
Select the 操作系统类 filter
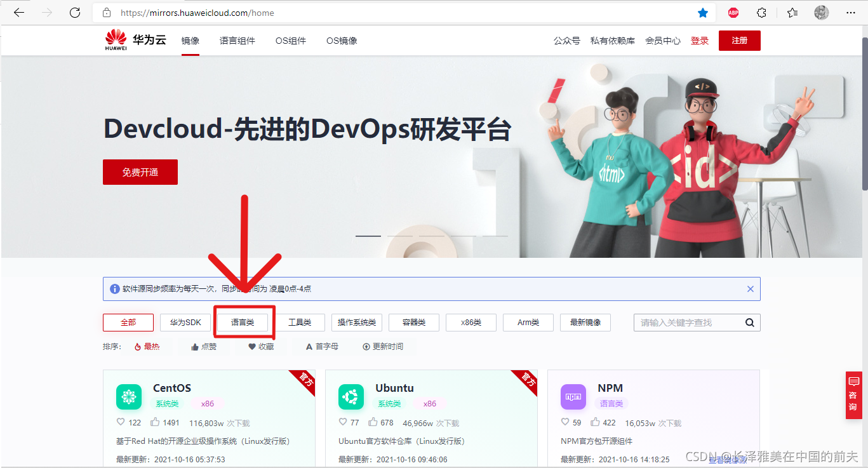pyautogui.click(x=357, y=323)
